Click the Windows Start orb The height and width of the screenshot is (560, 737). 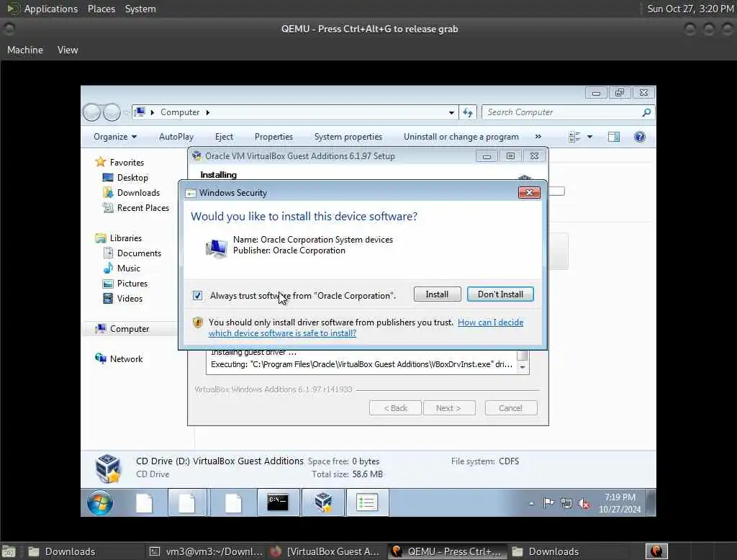[99, 502]
